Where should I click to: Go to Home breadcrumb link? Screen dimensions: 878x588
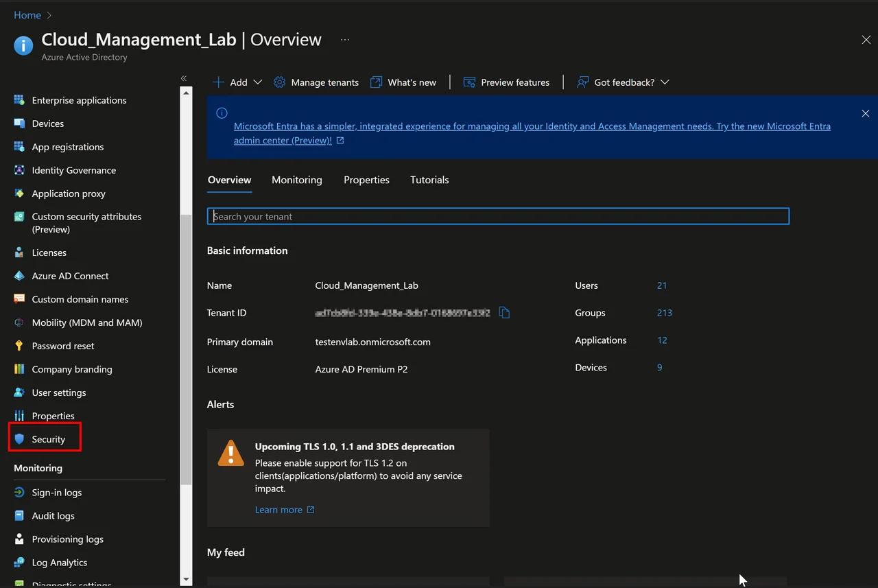click(27, 15)
